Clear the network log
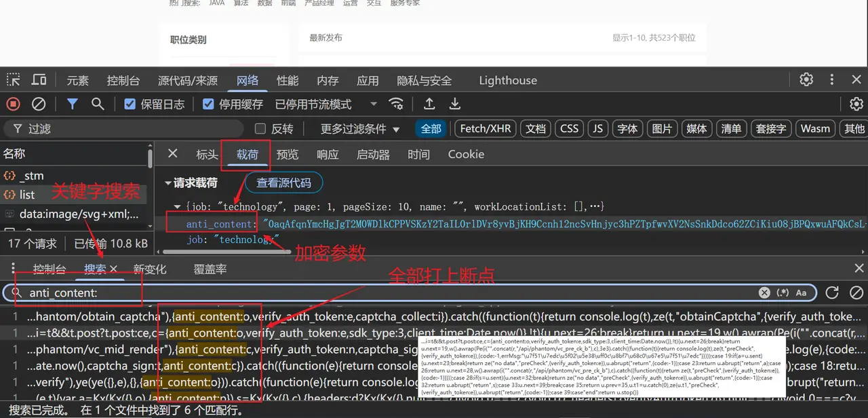 click(39, 104)
